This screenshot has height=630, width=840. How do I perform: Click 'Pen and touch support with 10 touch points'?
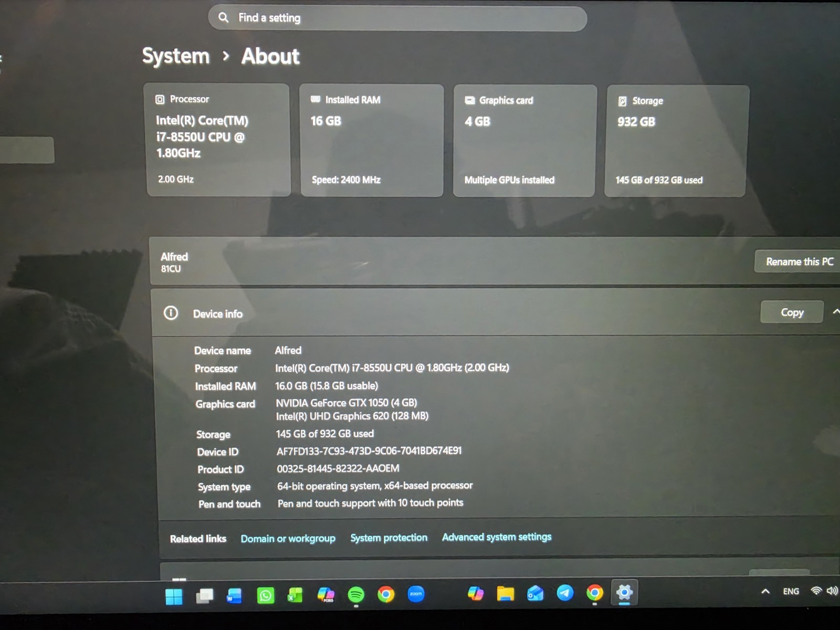(370, 503)
